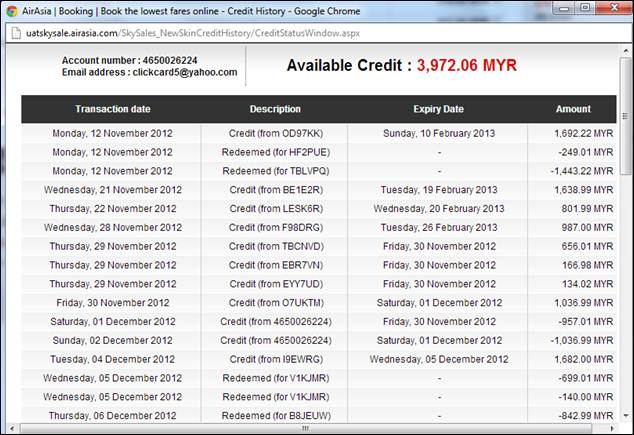Click transaction date Sunday, 02 December 2012
Image resolution: width=634 pixels, height=435 pixels.
click(x=112, y=340)
